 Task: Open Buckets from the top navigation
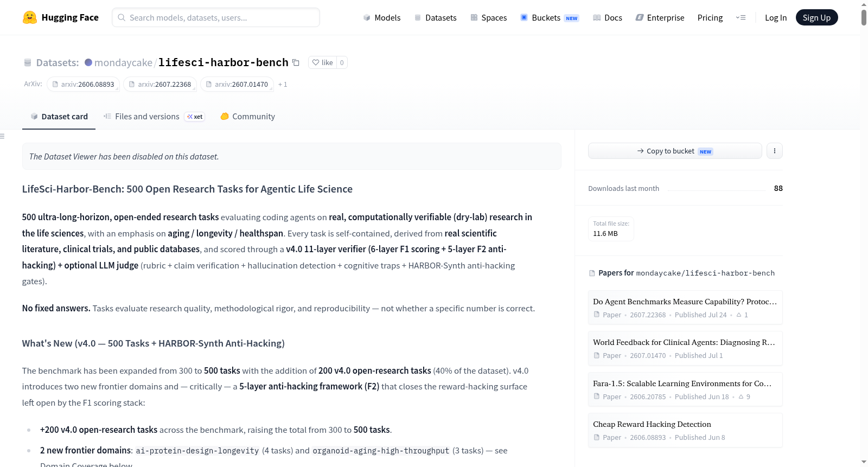click(550, 17)
